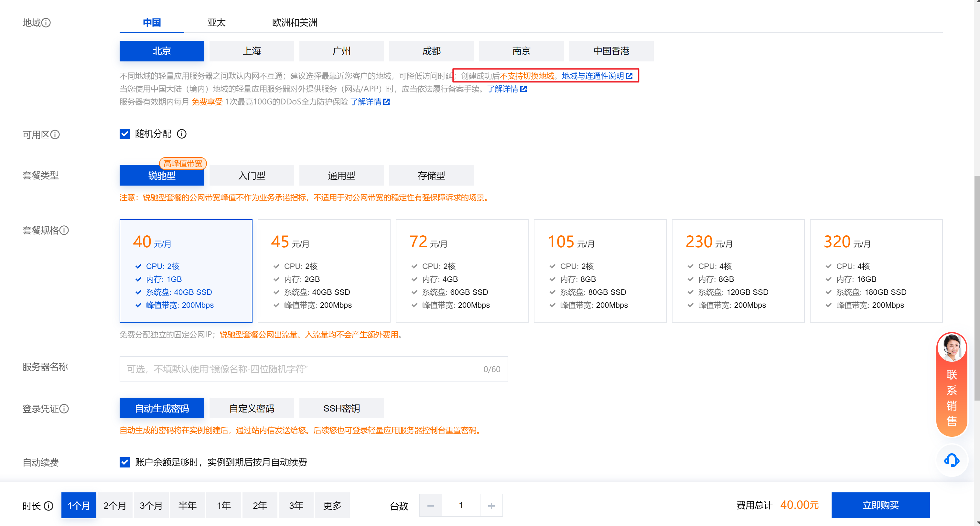Click the 立即购买 button
The width and height of the screenshot is (980, 526).
click(880, 505)
